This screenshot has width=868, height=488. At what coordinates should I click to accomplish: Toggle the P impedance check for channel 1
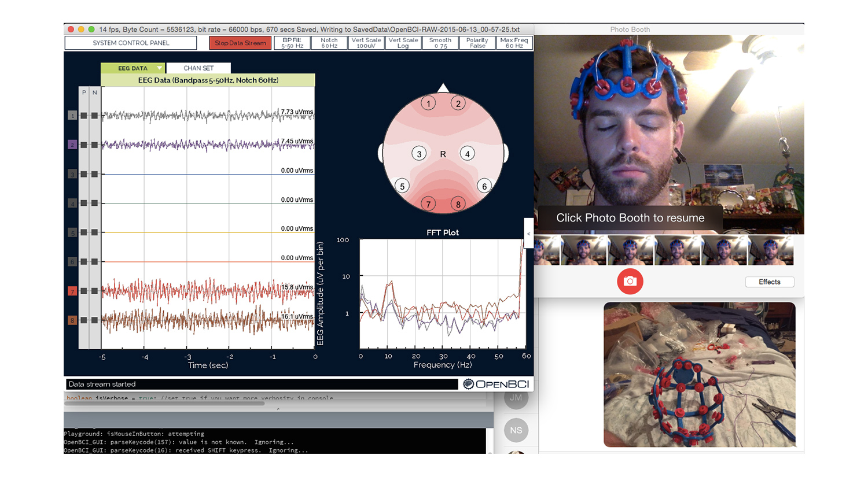point(83,114)
